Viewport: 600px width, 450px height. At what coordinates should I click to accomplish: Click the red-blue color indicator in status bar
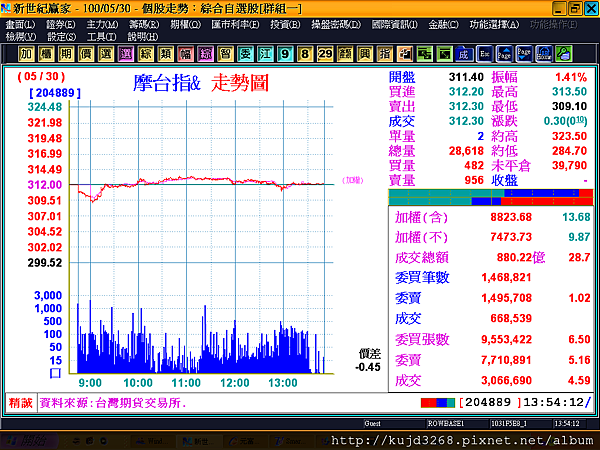[438, 403]
